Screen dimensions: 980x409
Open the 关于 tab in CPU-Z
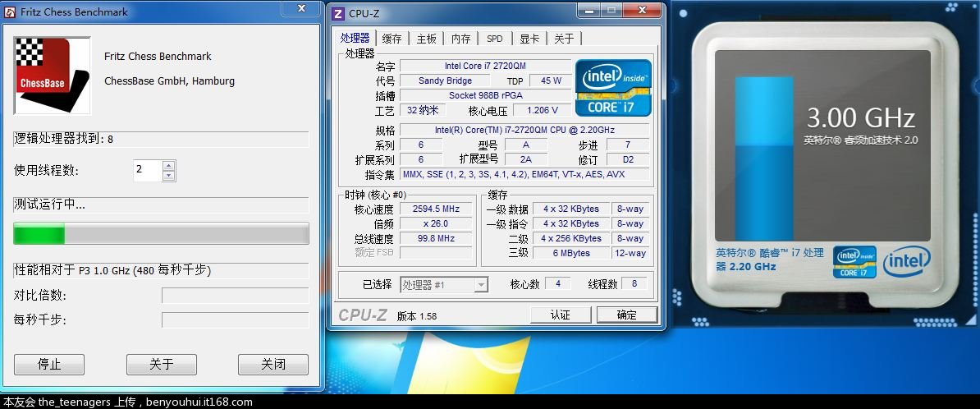click(564, 39)
